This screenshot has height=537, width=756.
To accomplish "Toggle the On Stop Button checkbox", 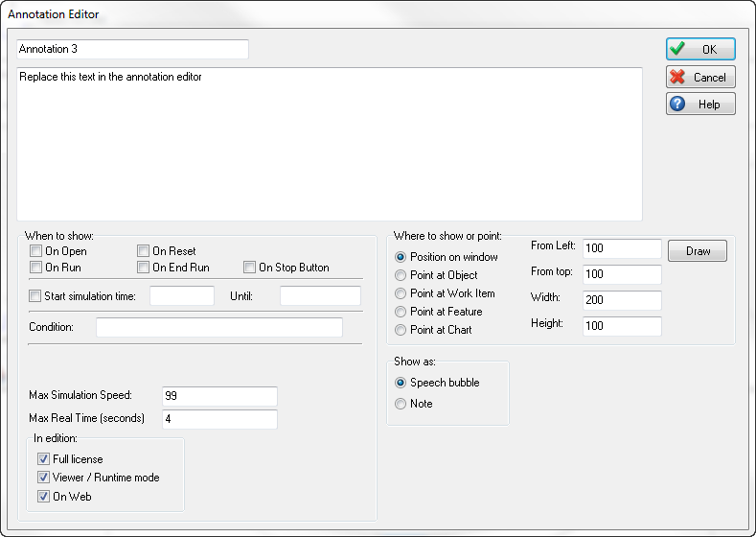I will pyautogui.click(x=250, y=268).
